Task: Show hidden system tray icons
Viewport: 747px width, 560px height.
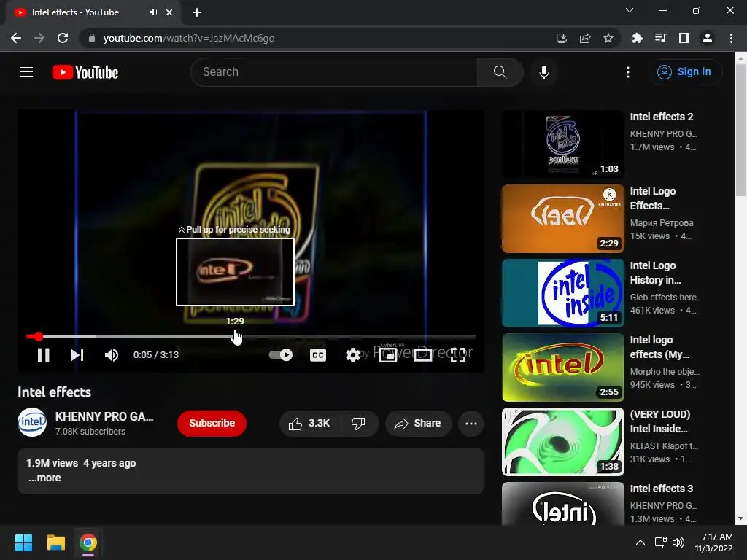Action: point(640,542)
